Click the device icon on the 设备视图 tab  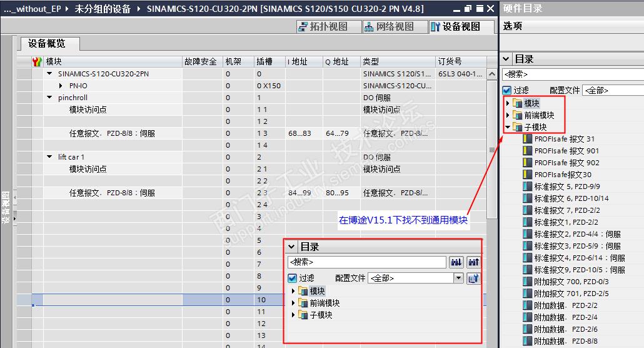tap(435, 27)
